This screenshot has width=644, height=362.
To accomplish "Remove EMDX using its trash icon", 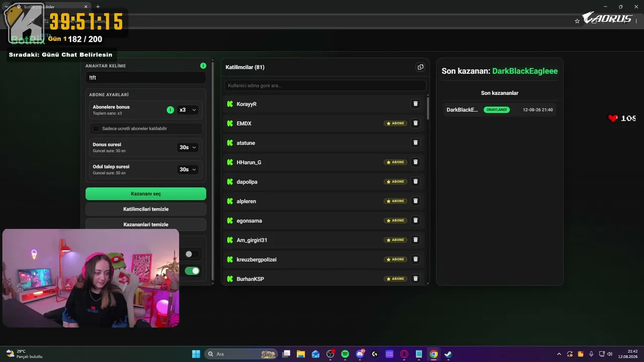I will [416, 123].
